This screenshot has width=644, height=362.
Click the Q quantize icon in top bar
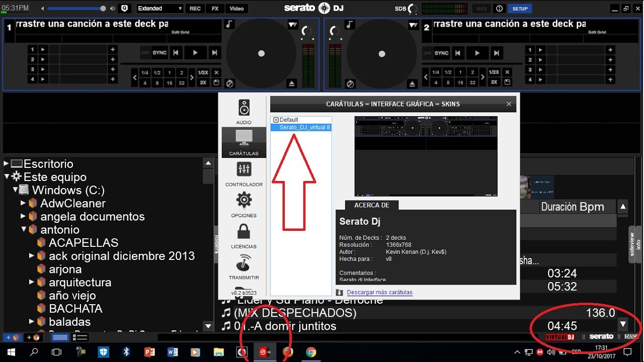[x=125, y=9]
